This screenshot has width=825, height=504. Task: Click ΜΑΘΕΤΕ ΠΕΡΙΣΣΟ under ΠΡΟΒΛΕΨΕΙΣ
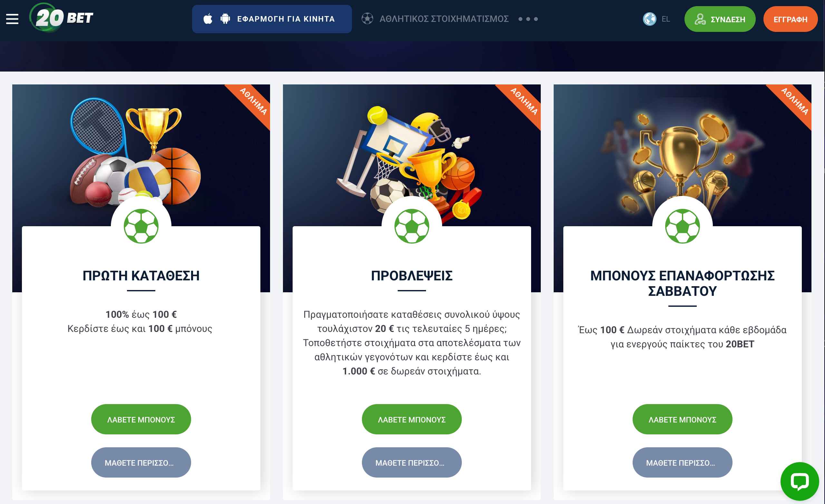tap(412, 462)
